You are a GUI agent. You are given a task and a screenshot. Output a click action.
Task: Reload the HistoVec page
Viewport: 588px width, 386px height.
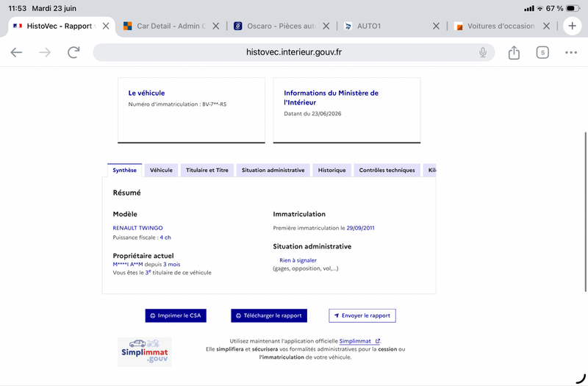[x=73, y=52]
